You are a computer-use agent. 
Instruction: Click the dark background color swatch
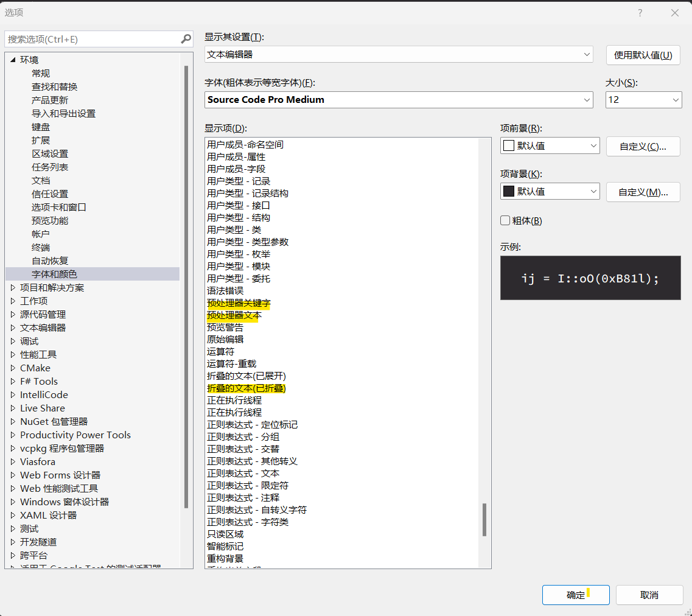508,191
